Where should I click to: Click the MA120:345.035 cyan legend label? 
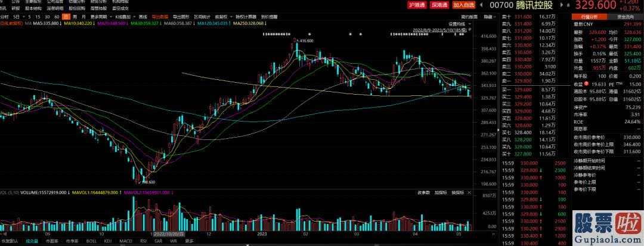click(x=213, y=24)
